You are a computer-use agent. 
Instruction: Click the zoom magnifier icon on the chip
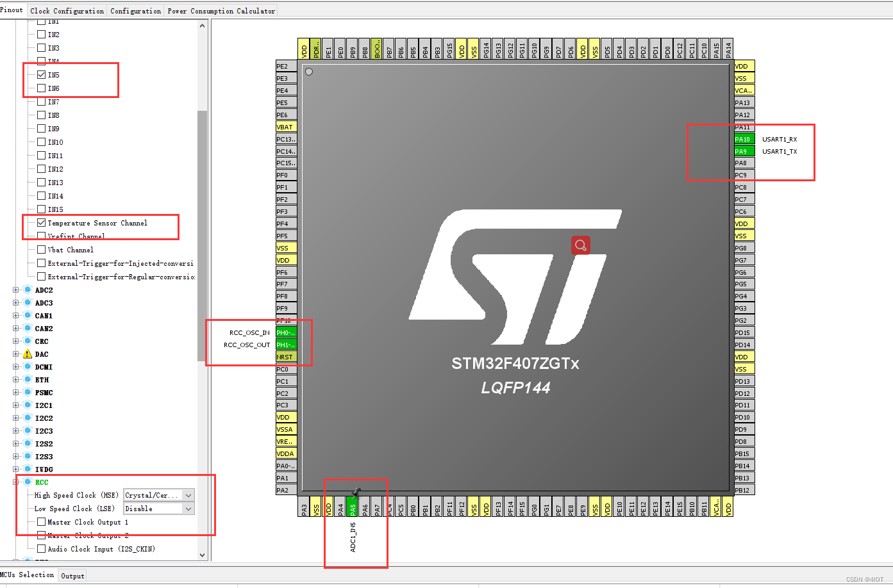click(580, 245)
